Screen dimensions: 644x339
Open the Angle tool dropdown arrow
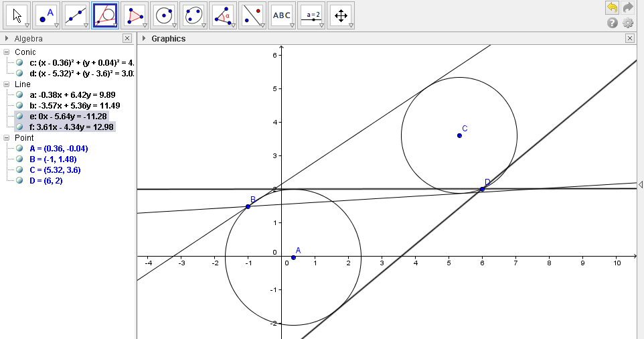233,26
